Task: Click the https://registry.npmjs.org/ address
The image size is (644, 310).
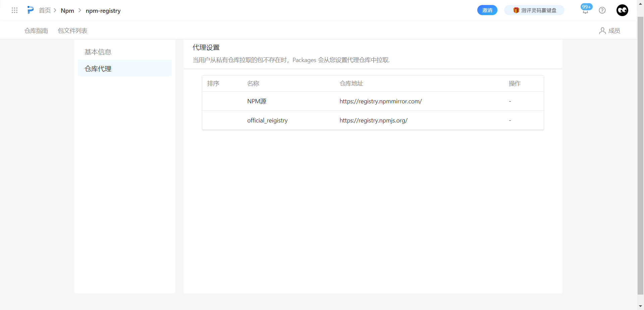Action: pyautogui.click(x=373, y=120)
